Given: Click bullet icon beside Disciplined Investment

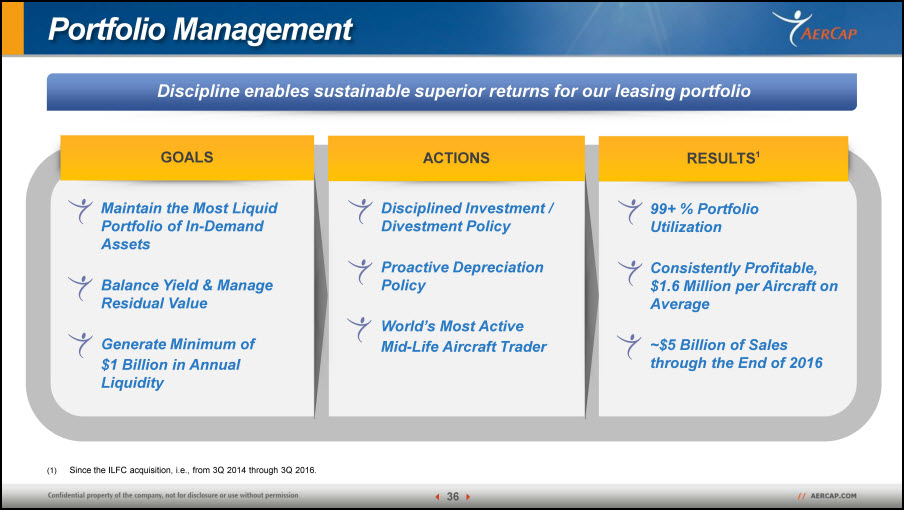Looking at the screenshot, I should [360, 211].
